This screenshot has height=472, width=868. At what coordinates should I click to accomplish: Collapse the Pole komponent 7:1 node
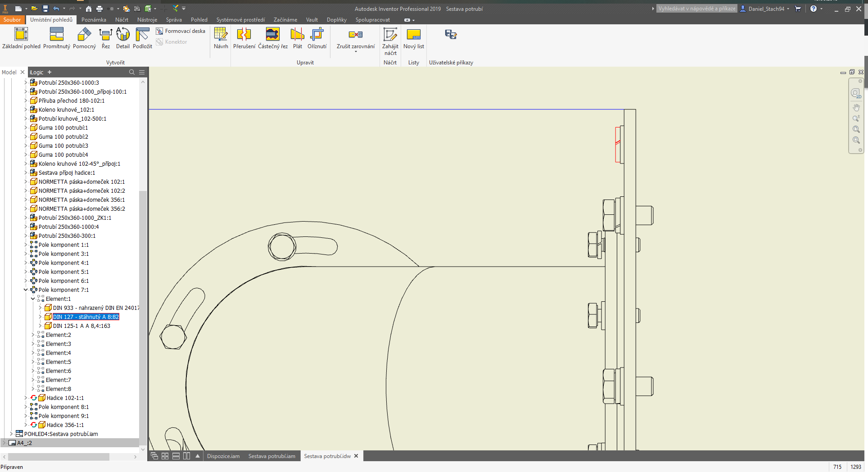26,290
